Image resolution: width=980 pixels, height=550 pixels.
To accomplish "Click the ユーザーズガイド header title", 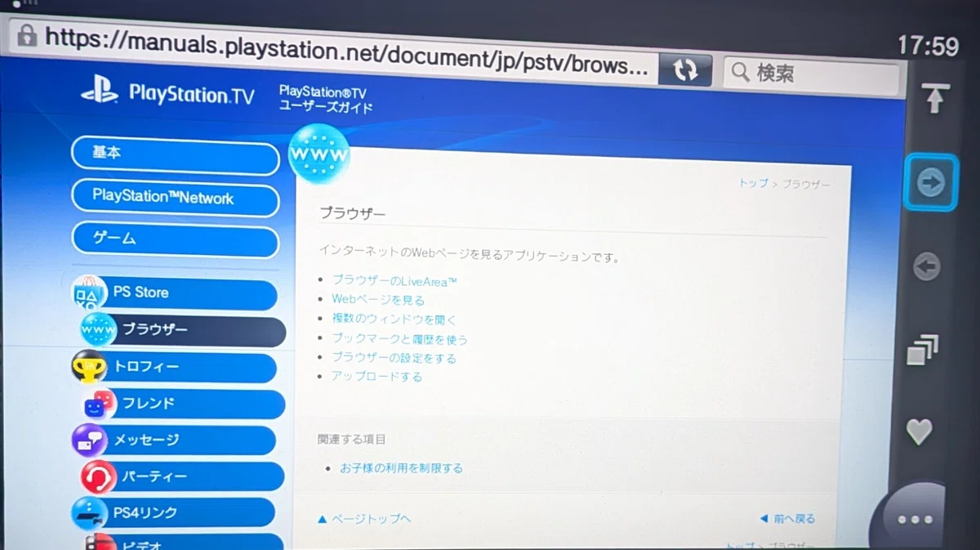I will click(x=326, y=107).
